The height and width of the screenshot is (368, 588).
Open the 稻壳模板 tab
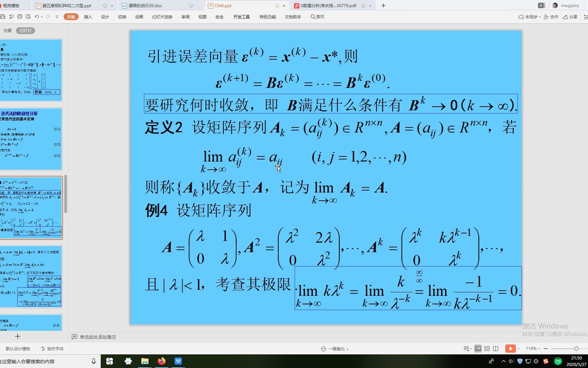click(x=11, y=5)
